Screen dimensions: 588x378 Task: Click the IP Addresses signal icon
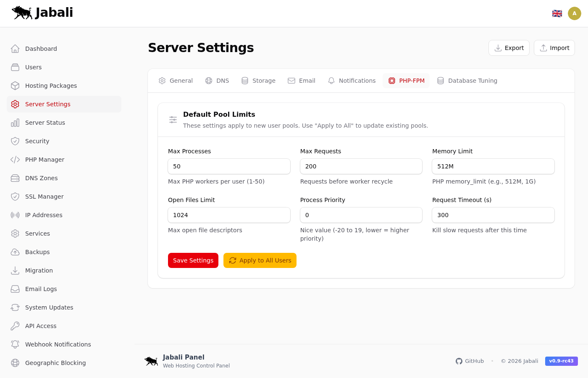coord(15,215)
